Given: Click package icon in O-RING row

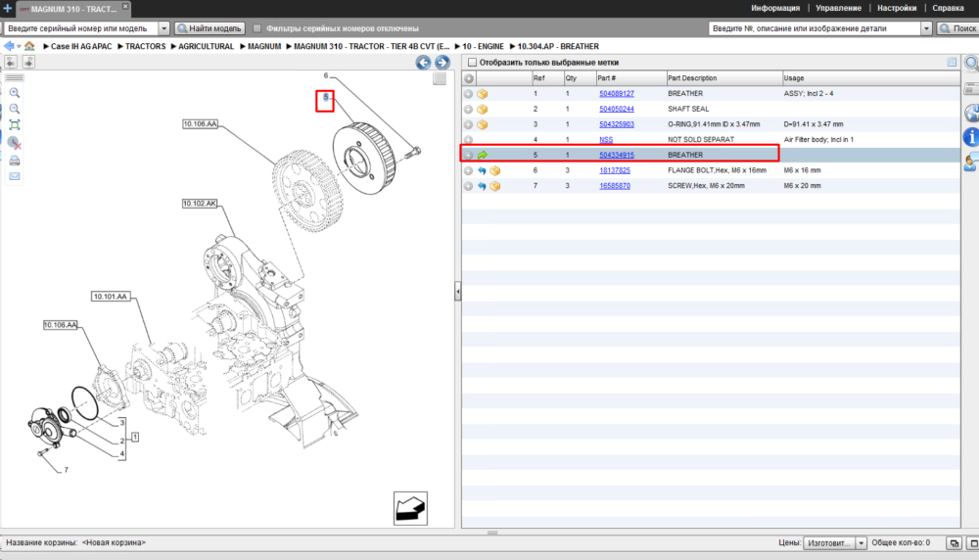Looking at the screenshot, I should (482, 125).
